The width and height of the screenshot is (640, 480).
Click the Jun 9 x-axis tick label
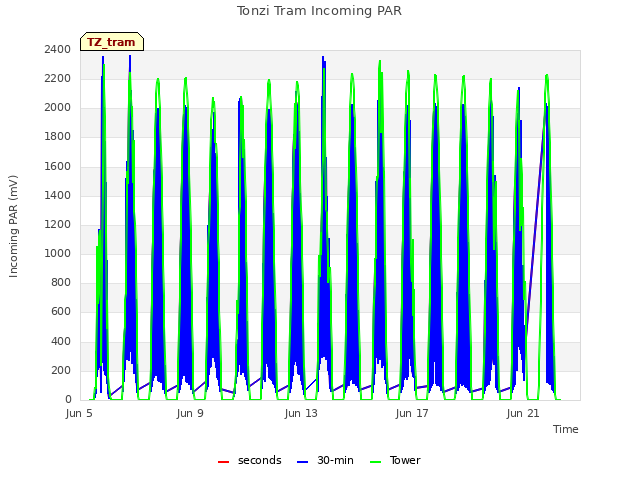tap(190, 413)
